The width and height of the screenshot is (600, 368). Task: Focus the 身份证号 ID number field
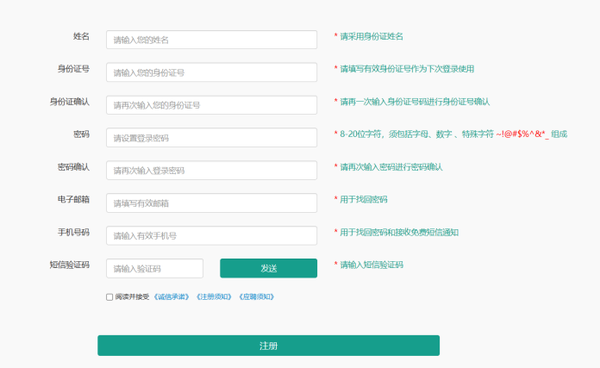coord(212,72)
